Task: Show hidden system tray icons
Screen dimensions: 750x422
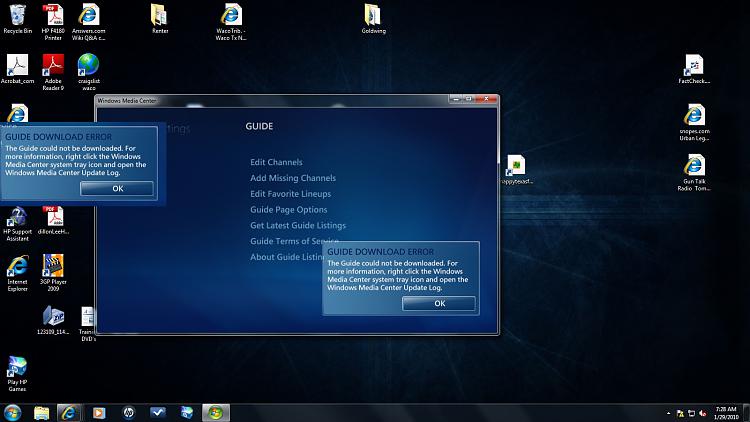Action: [x=668, y=413]
